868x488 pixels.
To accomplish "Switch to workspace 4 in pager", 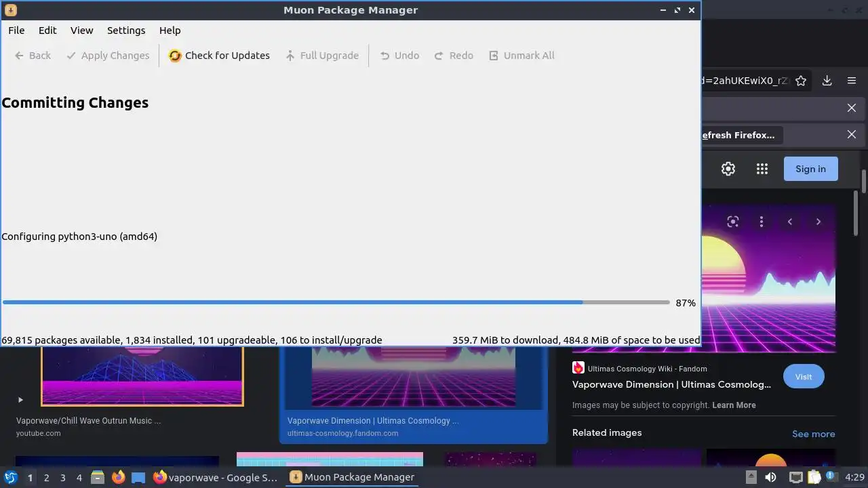I will 79,478.
